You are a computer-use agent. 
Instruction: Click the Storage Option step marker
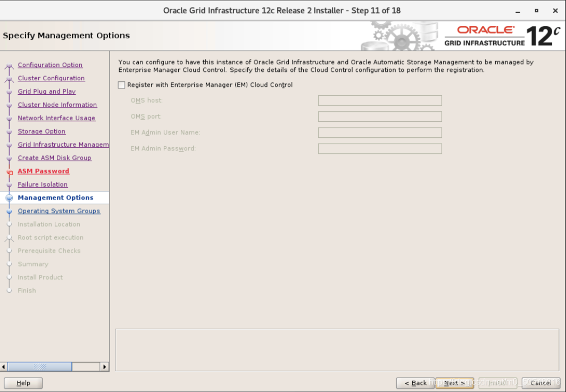(x=10, y=132)
